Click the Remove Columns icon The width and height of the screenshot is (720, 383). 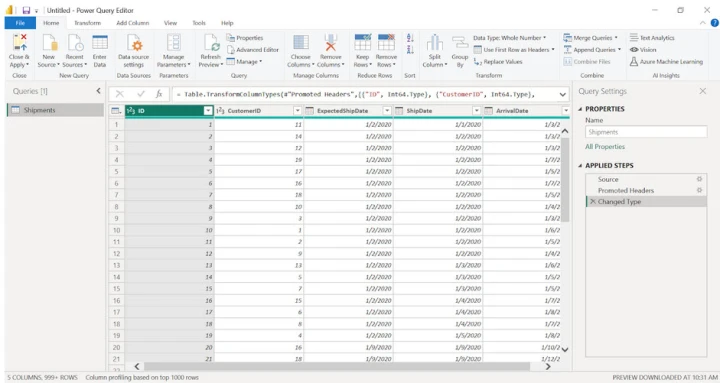331,42
